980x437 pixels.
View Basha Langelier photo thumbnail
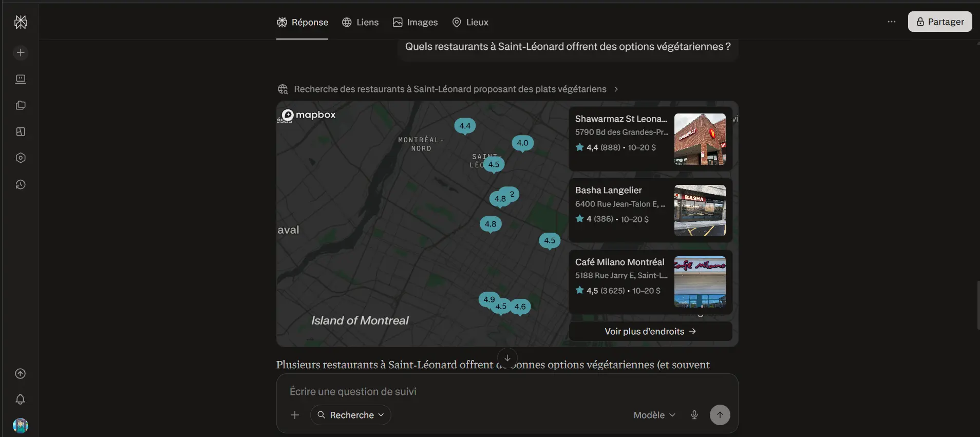[x=700, y=211]
